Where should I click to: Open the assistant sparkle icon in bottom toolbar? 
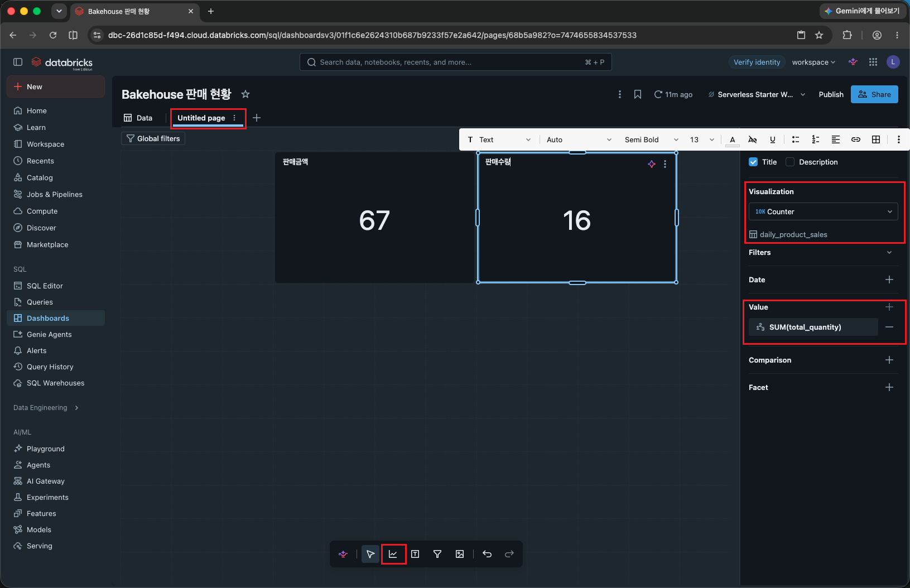click(x=343, y=554)
